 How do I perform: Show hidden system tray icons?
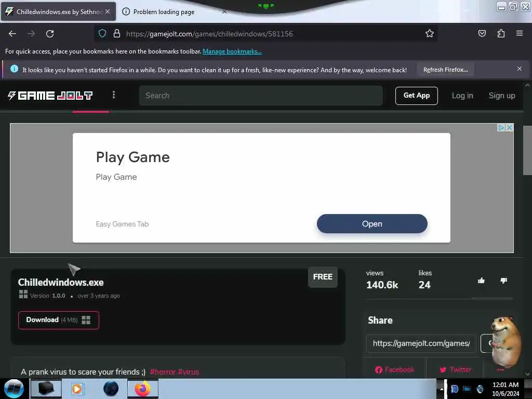click(442, 389)
